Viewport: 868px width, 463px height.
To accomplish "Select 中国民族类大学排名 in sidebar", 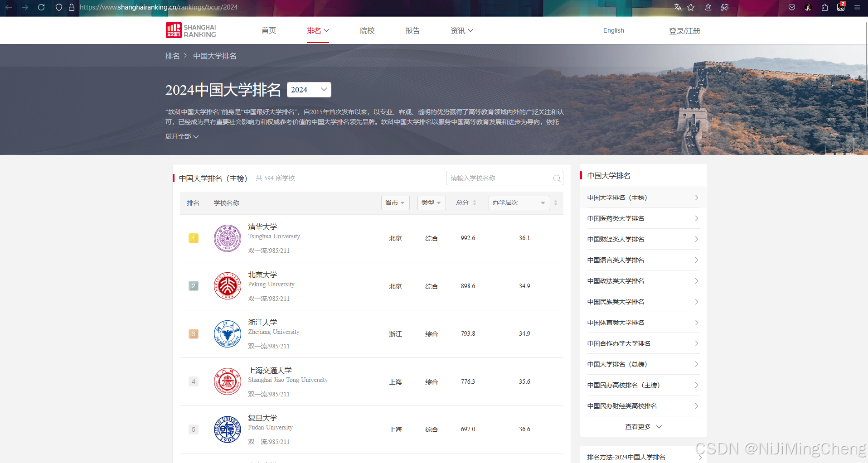I will [643, 302].
